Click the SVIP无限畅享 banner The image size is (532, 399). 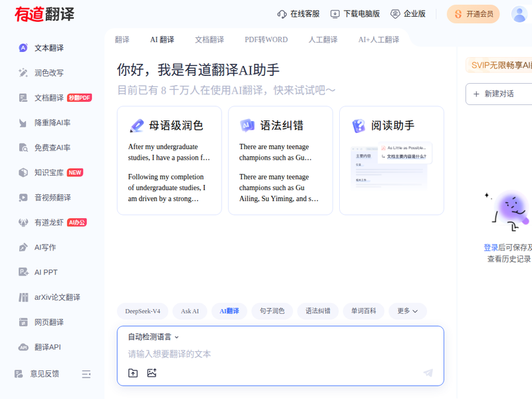point(499,65)
